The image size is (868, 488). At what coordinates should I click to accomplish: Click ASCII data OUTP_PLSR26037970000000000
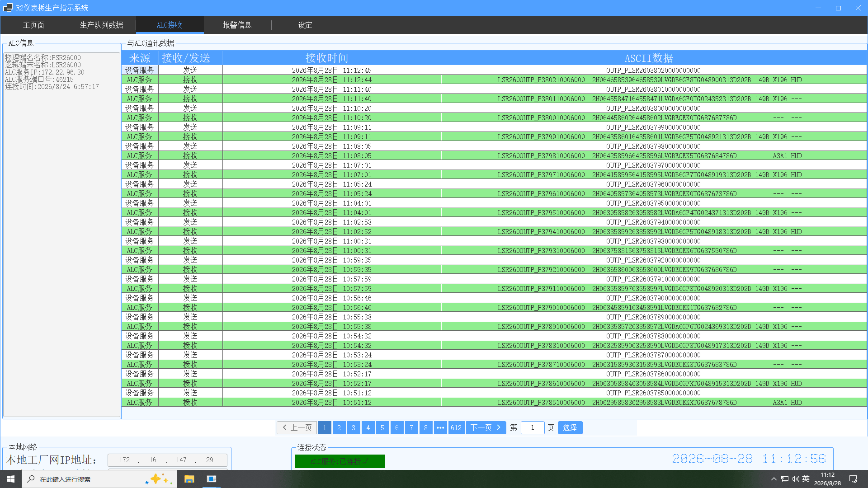point(654,165)
